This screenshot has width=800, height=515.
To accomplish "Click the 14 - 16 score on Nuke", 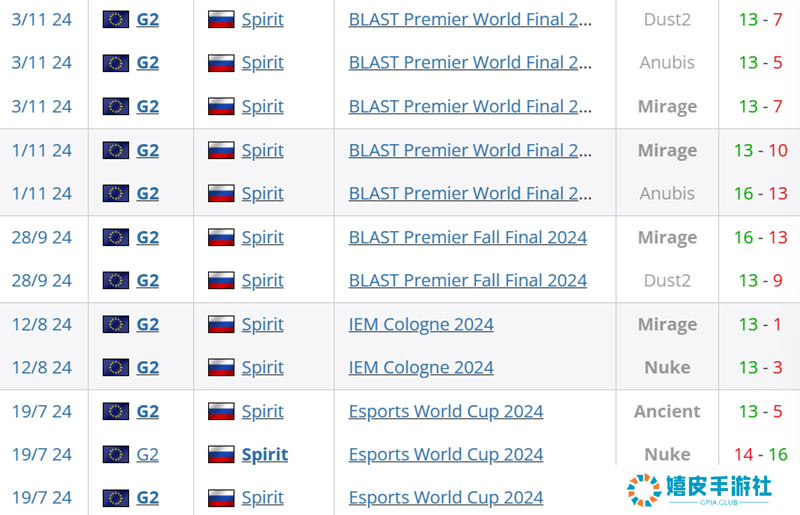I will click(761, 454).
